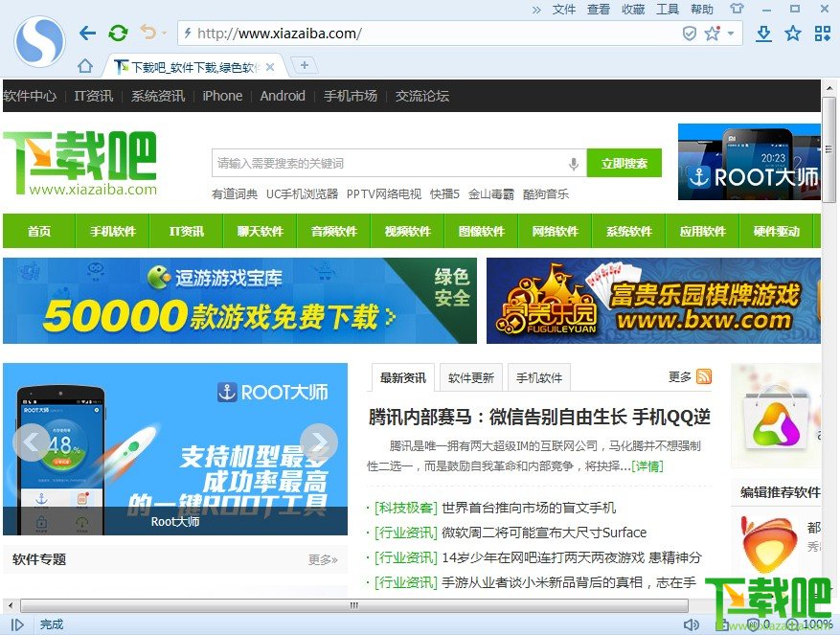Open the 工具 menu
Screen dimensions: 840x635
[x=668, y=10]
